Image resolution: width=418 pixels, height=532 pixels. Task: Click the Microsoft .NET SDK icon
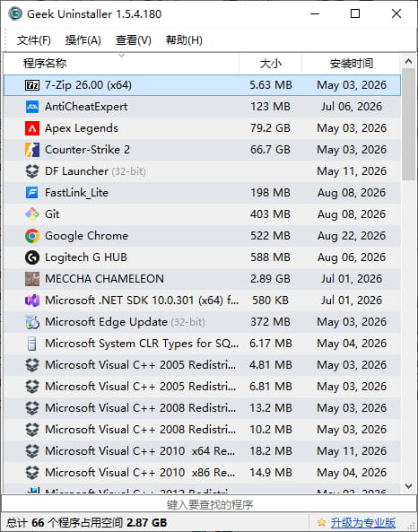(32, 301)
